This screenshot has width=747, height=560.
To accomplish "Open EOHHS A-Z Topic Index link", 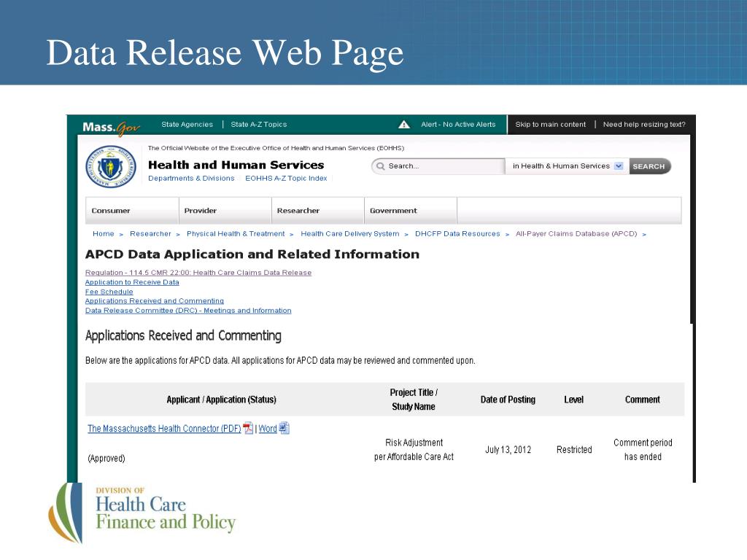I will [x=286, y=178].
